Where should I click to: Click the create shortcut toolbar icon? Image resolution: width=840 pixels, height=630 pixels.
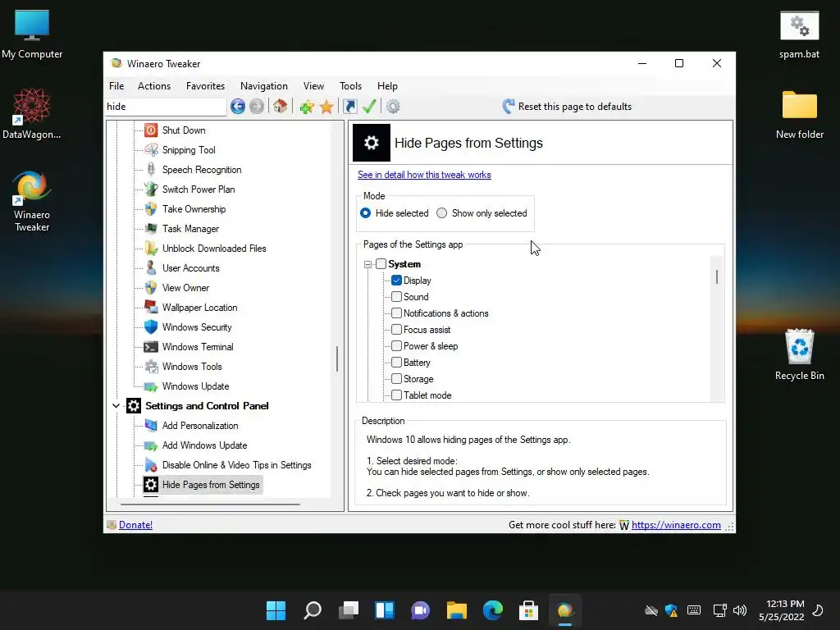(349, 107)
